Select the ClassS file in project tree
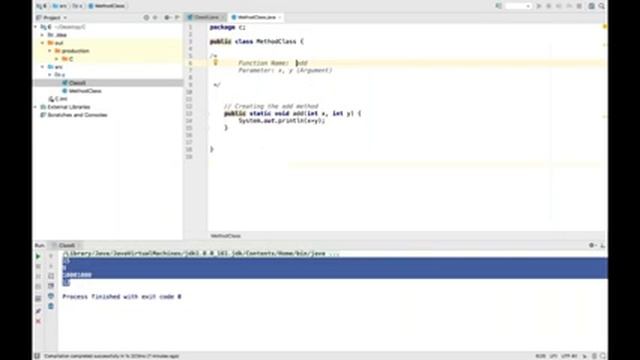This screenshot has height=360, width=640. pos(77,83)
